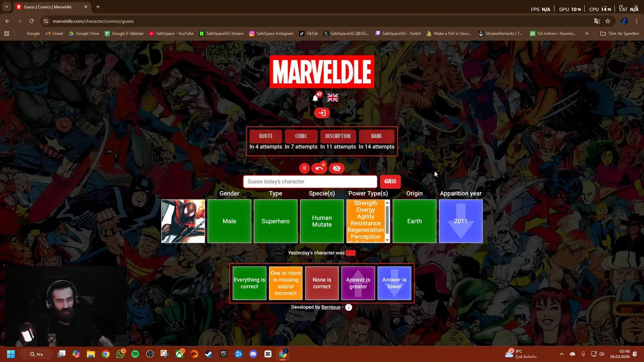This screenshot has width=644, height=362.
Task: Open Steam from the taskbar
Action: 209,354
